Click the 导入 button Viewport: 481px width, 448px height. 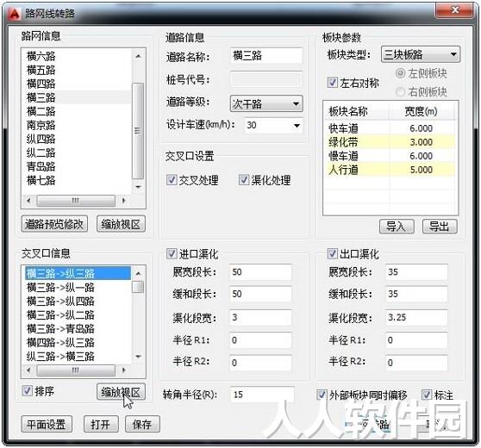point(397,227)
